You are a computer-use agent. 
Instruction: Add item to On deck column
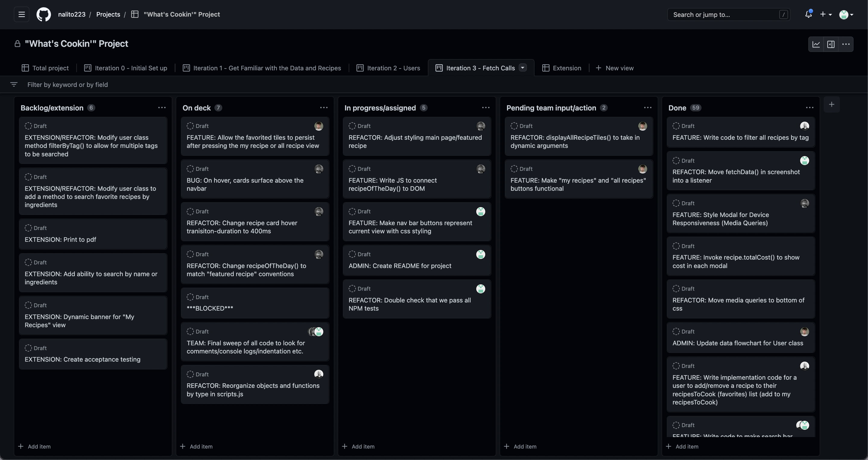[196, 446]
